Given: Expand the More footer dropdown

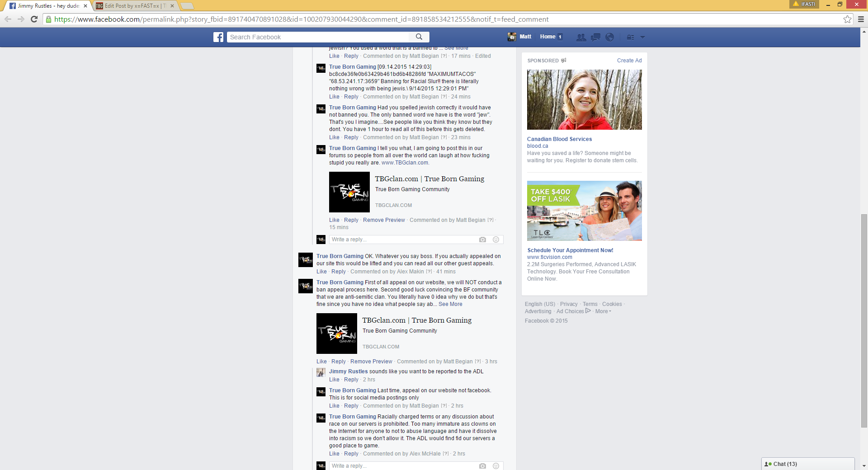Looking at the screenshot, I should click(x=603, y=311).
